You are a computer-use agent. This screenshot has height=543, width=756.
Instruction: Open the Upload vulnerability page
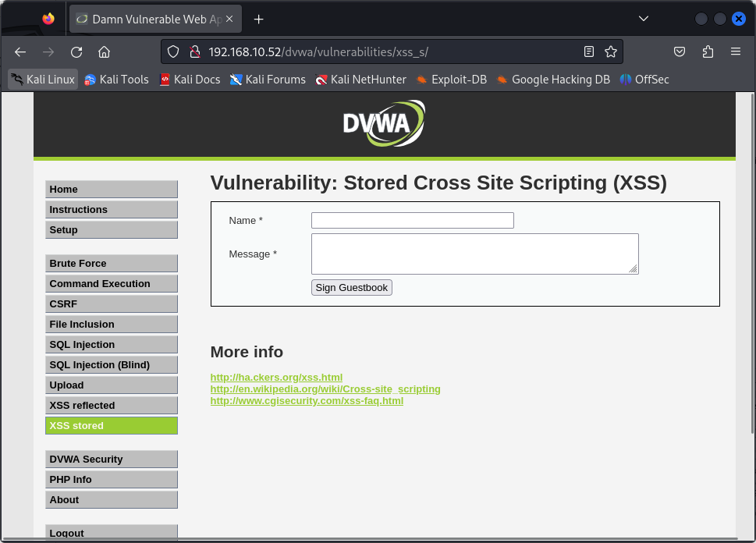pyautogui.click(x=112, y=385)
